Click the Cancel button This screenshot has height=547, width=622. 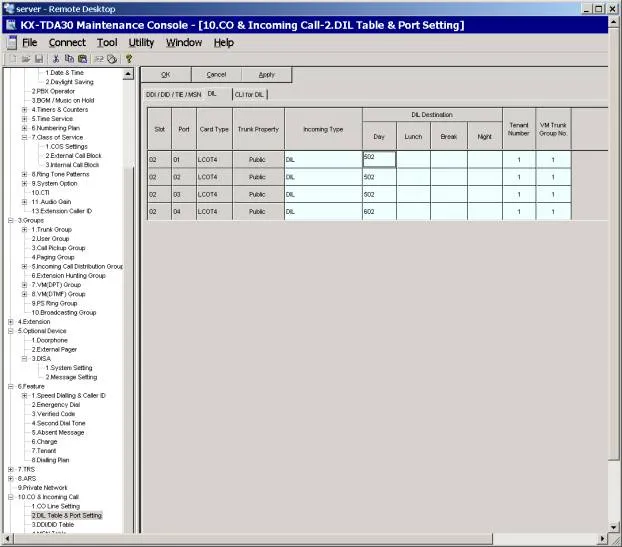click(216, 75)
